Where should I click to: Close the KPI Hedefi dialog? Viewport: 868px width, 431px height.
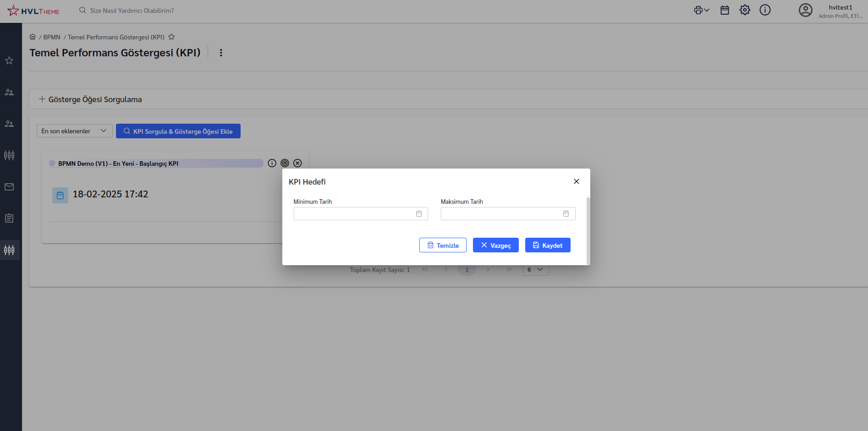tap(576, 181)
